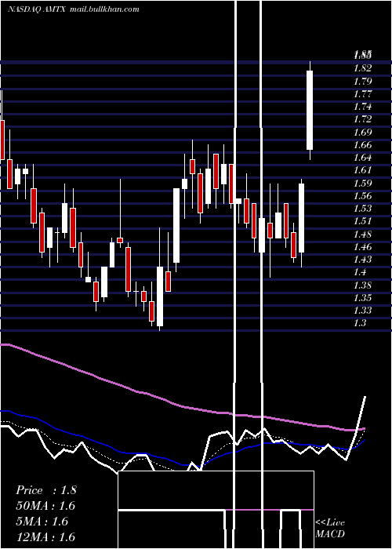This screenshot has height=549, width=392.
Task: Click the latest tall white candlestick near 1.82
Action: (x=310, y=111)
